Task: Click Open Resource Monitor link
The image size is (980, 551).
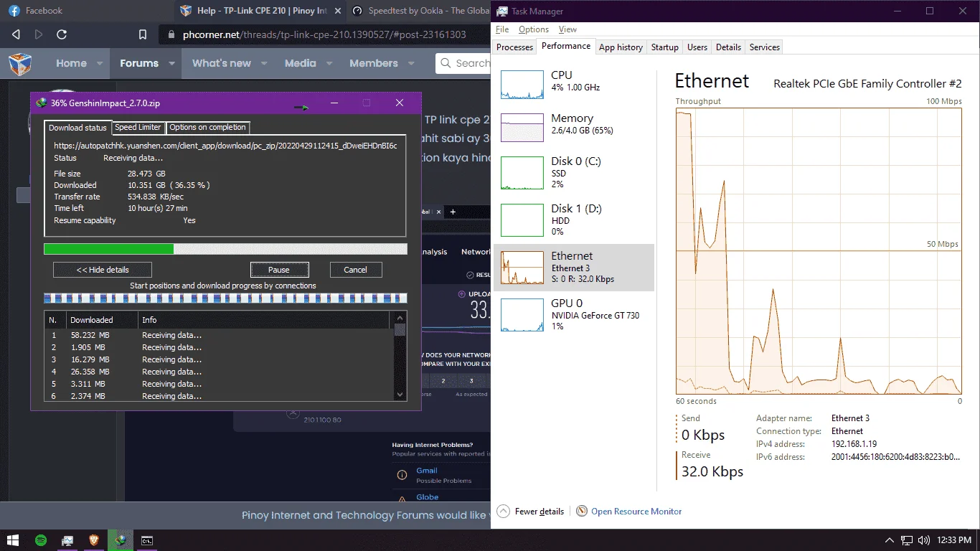Action: point(636,512)
